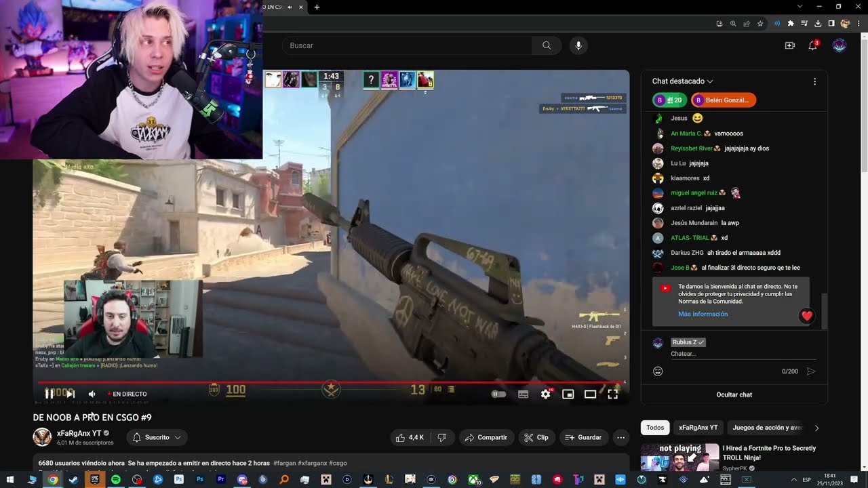Screen dimensions: 868x488
Task: Click the red video progress bar
Action: 331,382
